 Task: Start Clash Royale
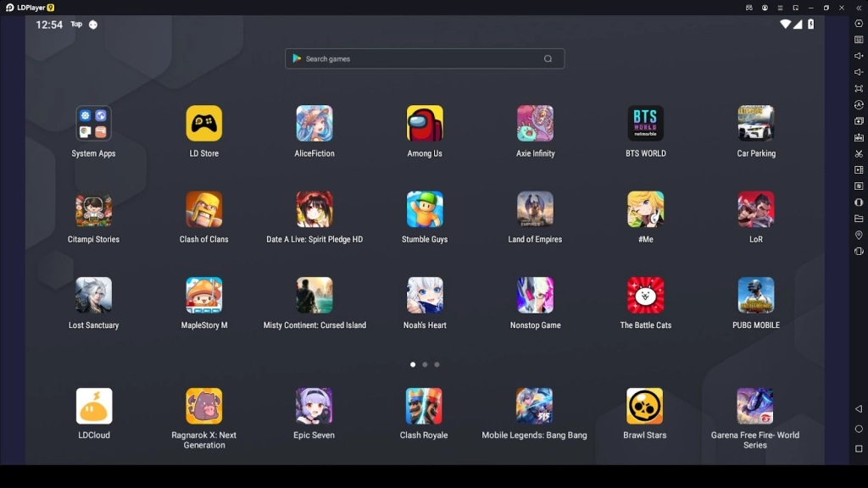click(424, 406)
